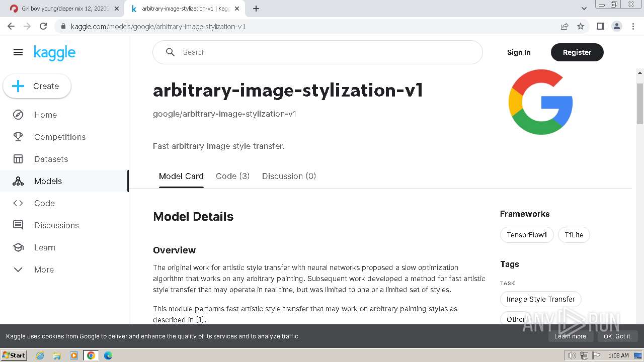Open the browser side panel icon
The width and height of the screenshot is (644, 362).
600,26
